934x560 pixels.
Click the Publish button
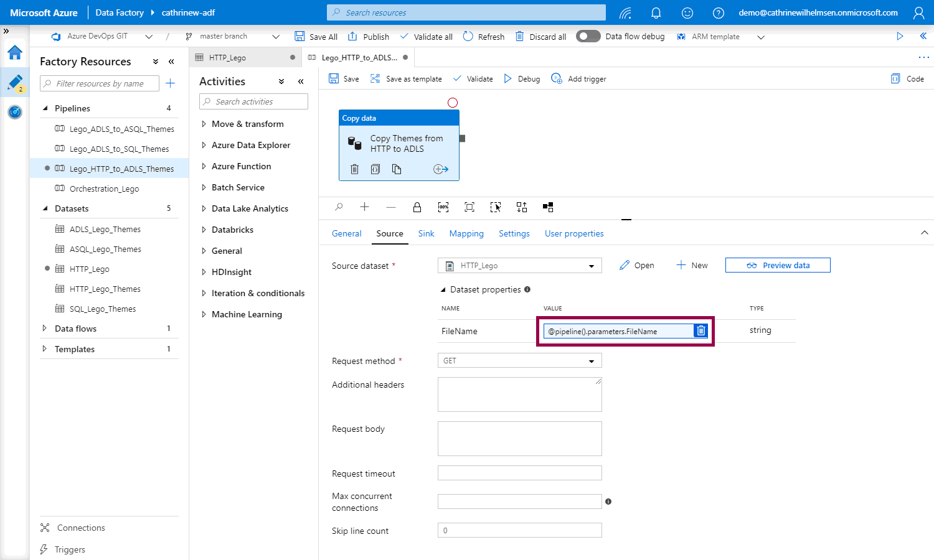tap(369, 37)
